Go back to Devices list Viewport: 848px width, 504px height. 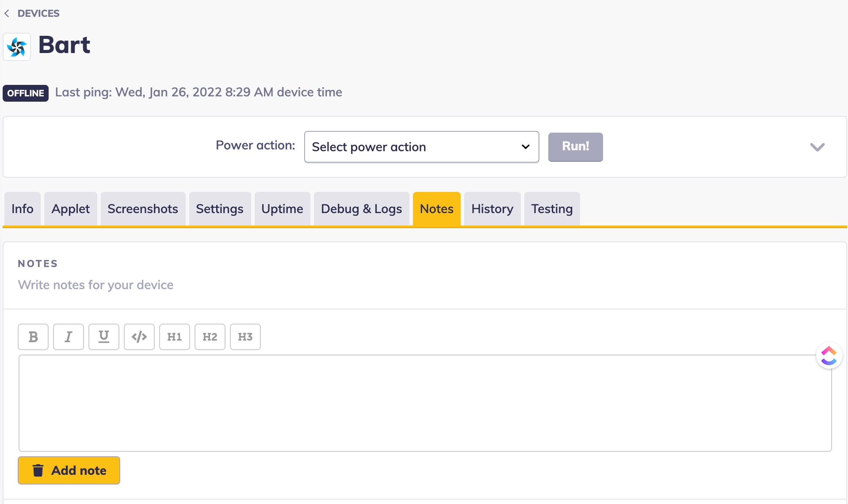[x=32, y=13]
